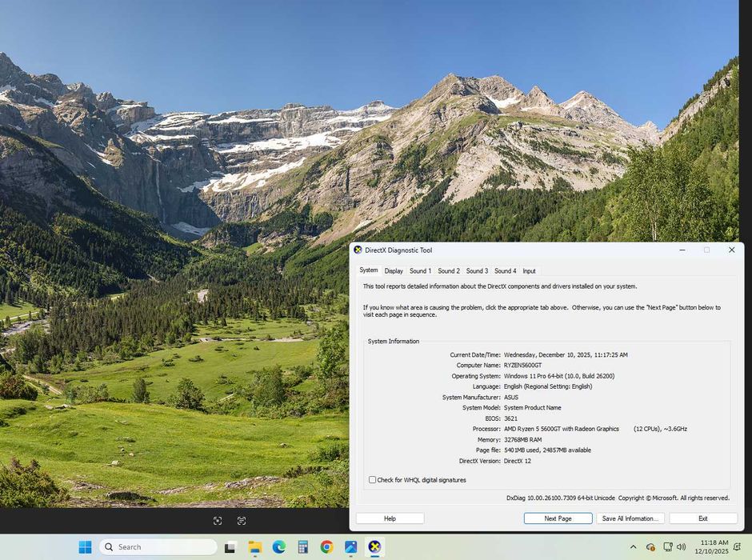Click Save All Information button
Screen dimensions: 752x560
(630, 518)
